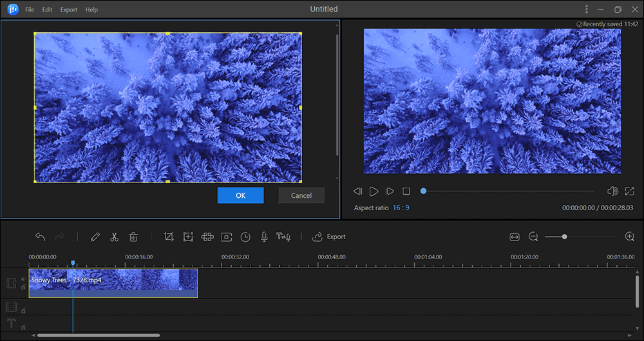The width and height of the screenshot is (644, 341).
Task: Open the 16:9 aspect ratio selector
Action: coord(401,208)
